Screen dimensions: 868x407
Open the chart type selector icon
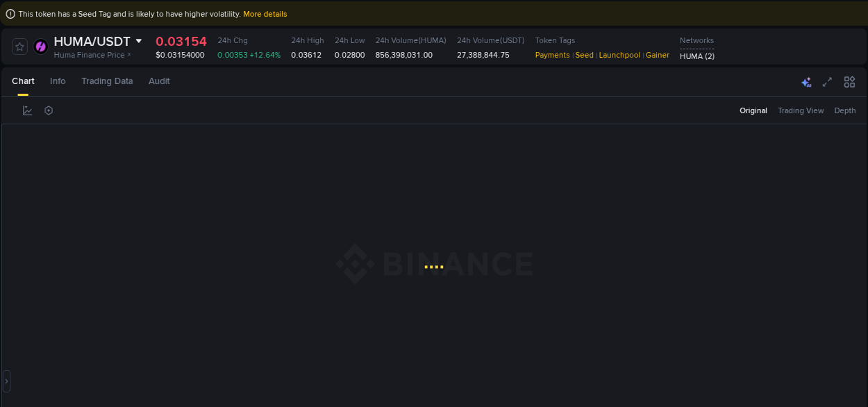coord(27,110)
